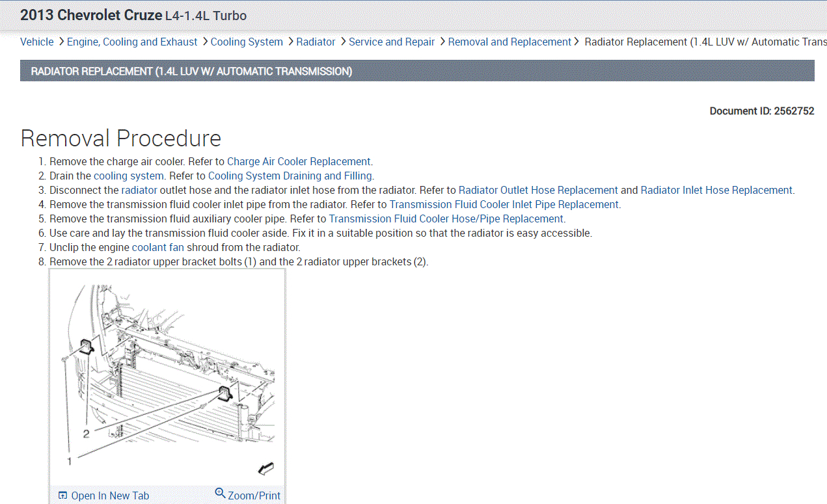827x504 pixels.
Task: Open Charge Air Cooler Replacement link
Action: point(299,161)
